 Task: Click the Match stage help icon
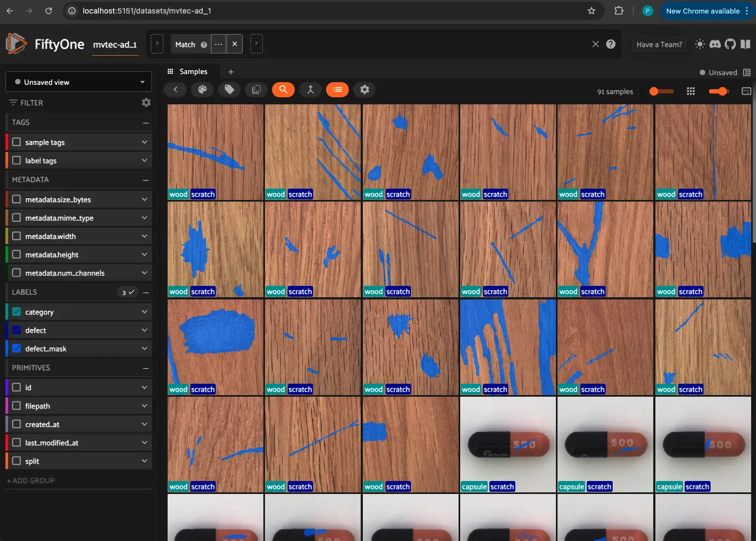pos(204,45)
